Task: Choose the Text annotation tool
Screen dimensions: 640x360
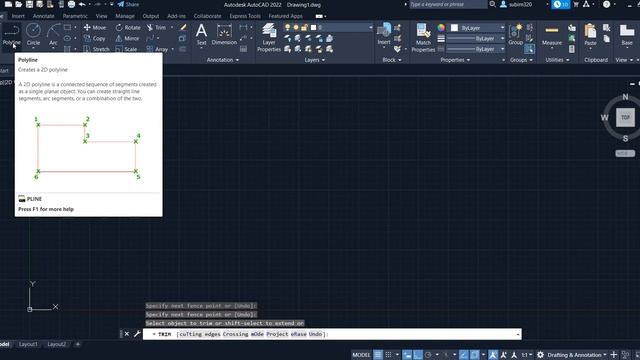Action: (201, 34)
